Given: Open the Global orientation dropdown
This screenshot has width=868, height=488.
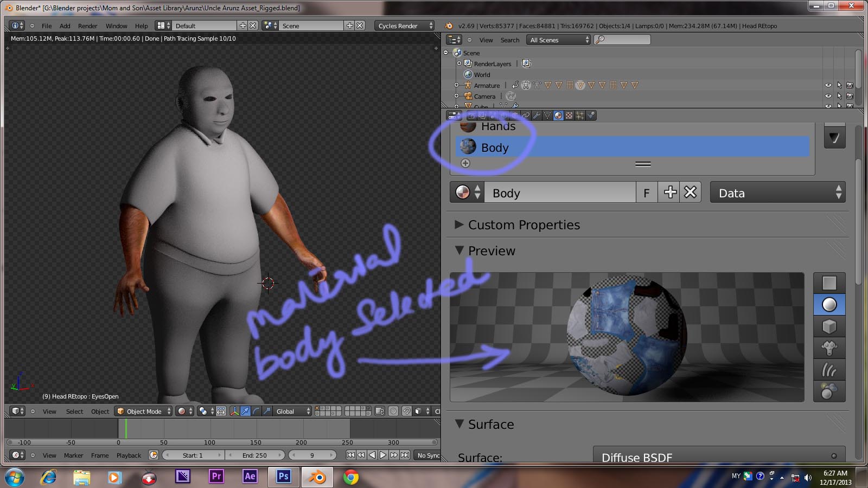Looking at the screenshot, I should coord(293,411).
